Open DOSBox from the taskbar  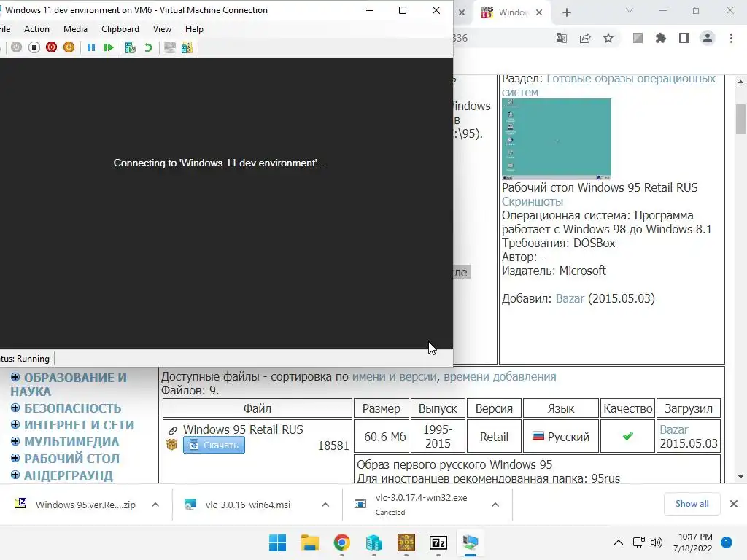click(x=406, y=542)
